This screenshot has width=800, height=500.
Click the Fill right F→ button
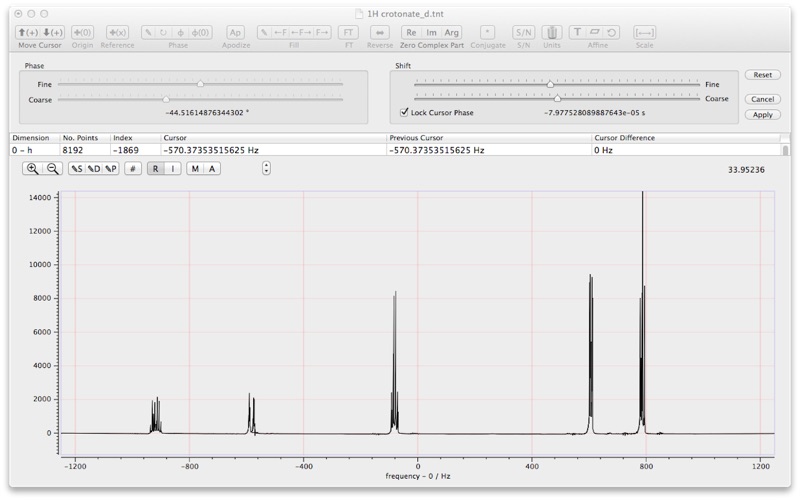(x=322, y=33)
